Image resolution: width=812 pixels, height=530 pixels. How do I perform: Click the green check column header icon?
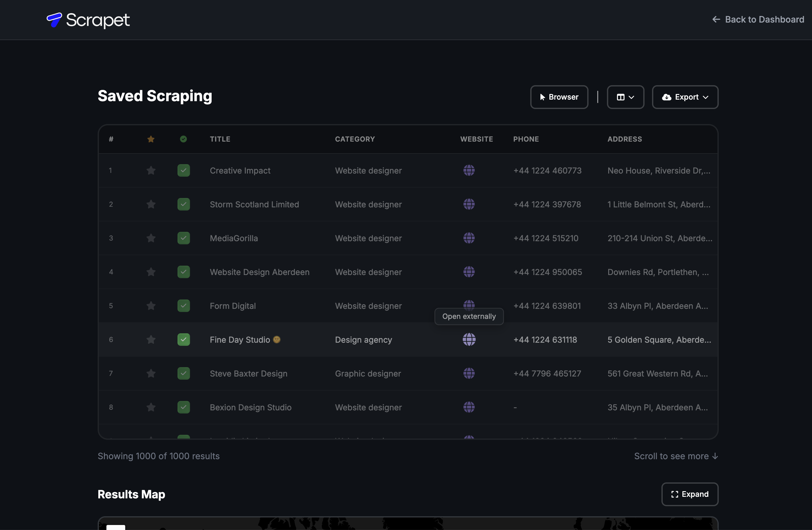183,139
